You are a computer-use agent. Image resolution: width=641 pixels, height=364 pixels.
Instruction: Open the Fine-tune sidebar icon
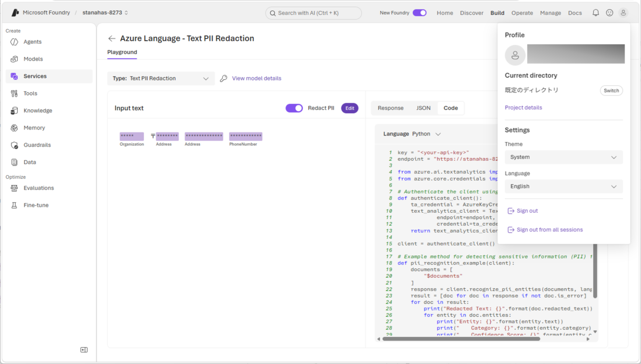point(14,205)
